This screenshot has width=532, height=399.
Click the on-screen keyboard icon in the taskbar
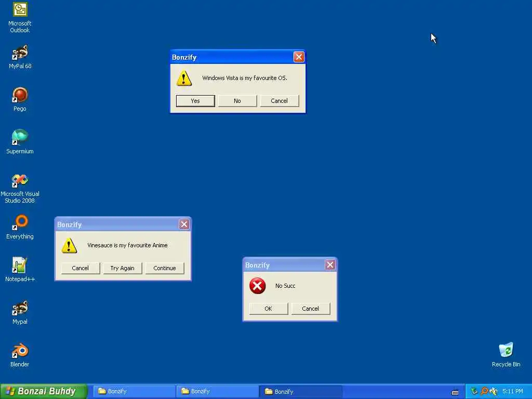coord(455,392)
